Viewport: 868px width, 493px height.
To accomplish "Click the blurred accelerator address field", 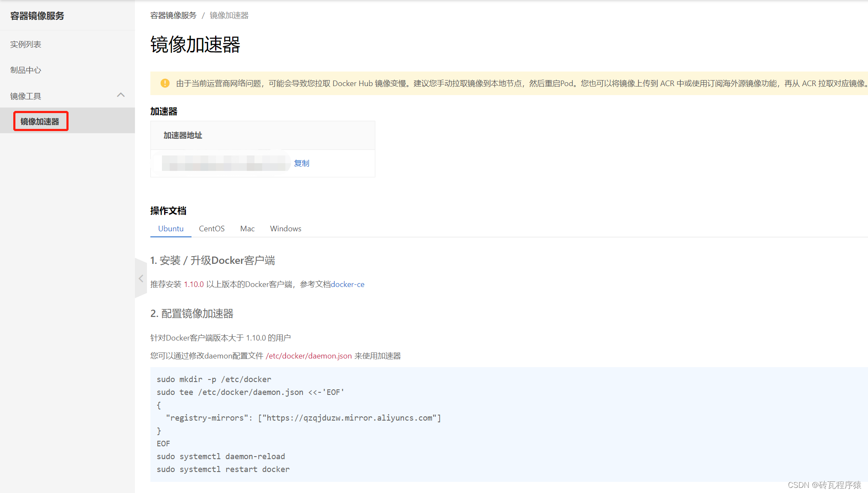I will (x=226, y=163).
